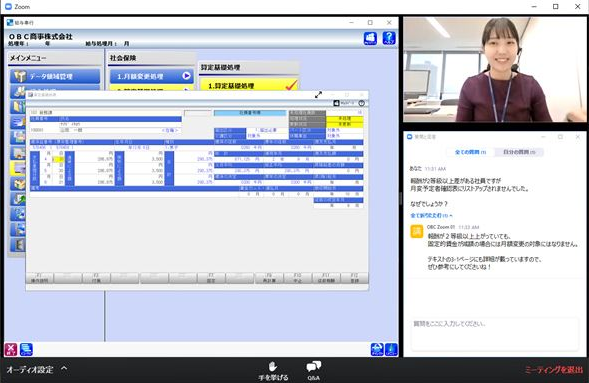Click the payroll app icon in its title bar

tap(10, 23)
